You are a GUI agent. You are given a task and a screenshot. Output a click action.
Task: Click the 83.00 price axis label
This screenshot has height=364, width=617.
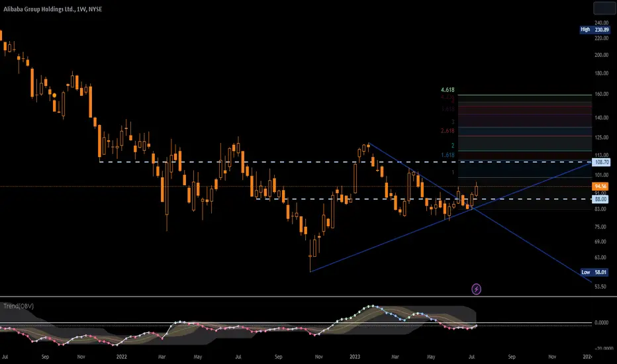click(x=600, y=209)
